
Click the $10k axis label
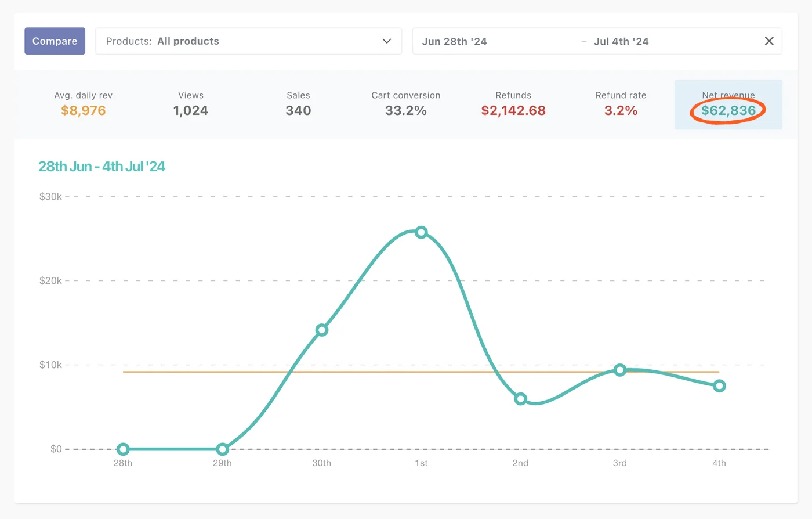pos(50,365)
